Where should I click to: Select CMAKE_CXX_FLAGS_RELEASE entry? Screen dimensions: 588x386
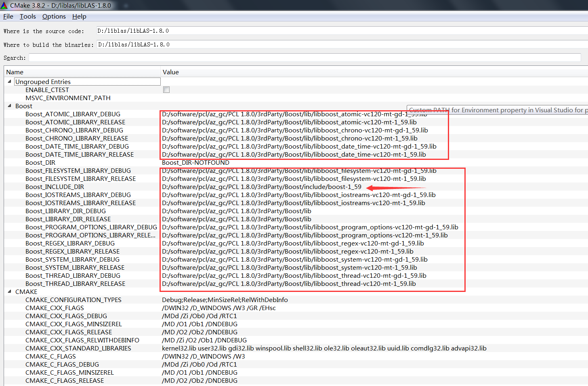click(x=69, y=332)
